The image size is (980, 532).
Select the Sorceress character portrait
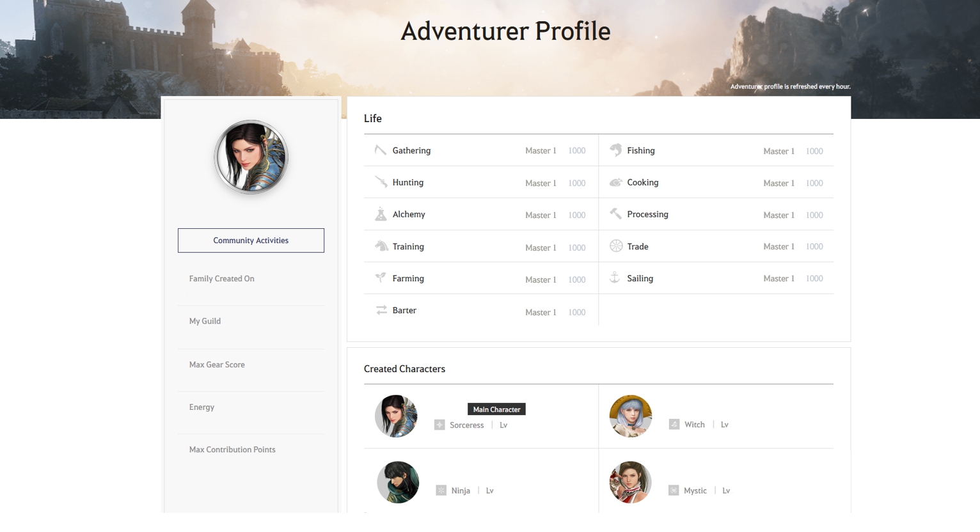coord(396,416)
